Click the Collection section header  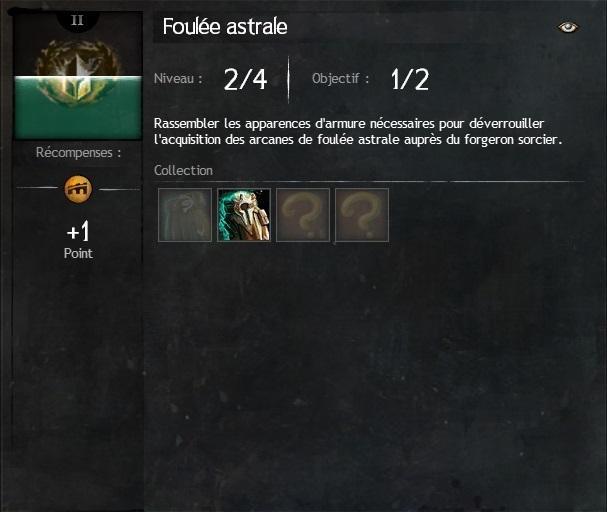[x=183, y=170]
